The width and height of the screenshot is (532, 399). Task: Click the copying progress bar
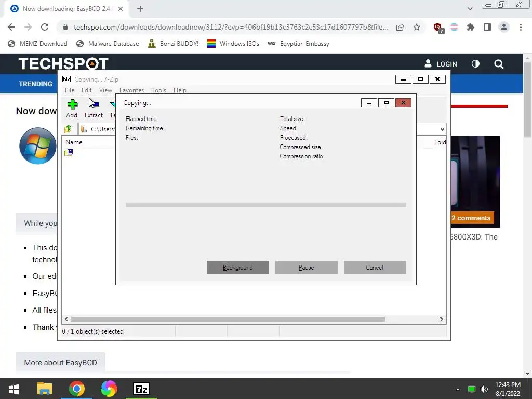click(x=265, y=205)
